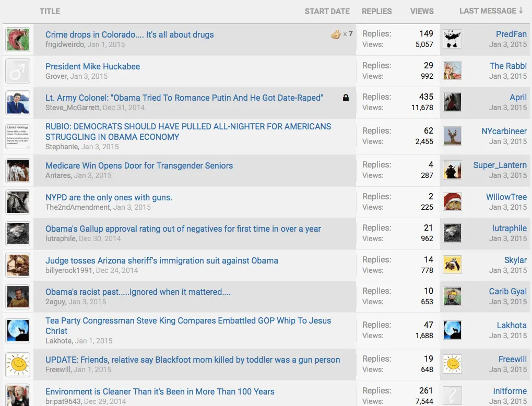This screenshot has width=532, height=406.
Task: Click billyerock1991's avatar beside Judge tosses thread
Action: 18,265
